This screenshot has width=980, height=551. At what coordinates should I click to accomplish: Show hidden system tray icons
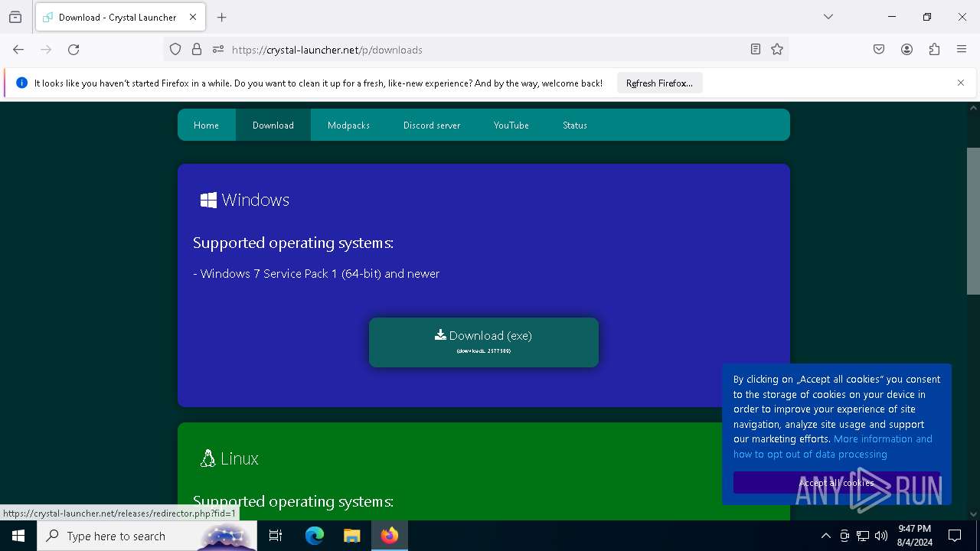coord(825,536)
